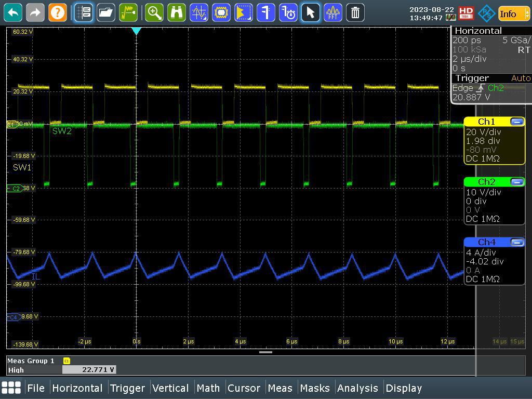Click the back navigation arrow
The height and width of the screenshot is (399, 532).
tap(12, 12)
